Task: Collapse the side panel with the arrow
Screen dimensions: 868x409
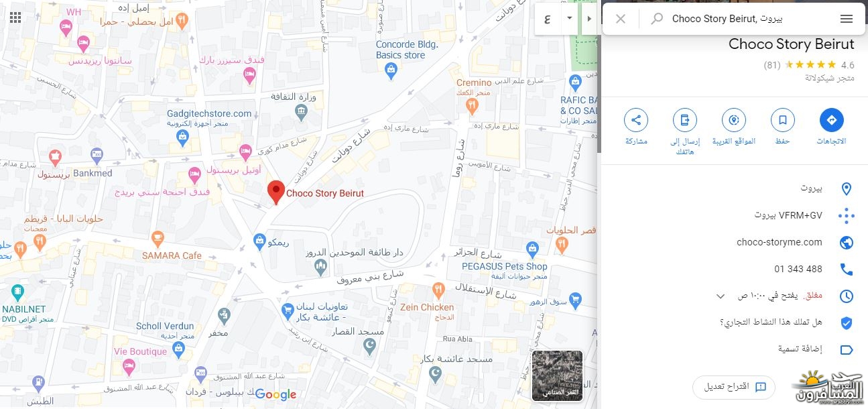Action: point(589,18)
